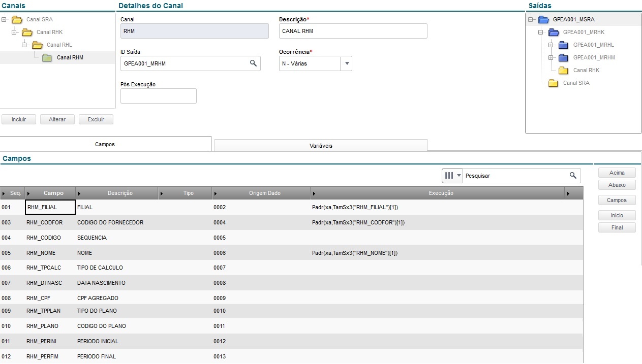Open the Ocorrência dropdown arrow
This screenshot has width=642, height=364.
pyautogui.click(x=347, y=63)
